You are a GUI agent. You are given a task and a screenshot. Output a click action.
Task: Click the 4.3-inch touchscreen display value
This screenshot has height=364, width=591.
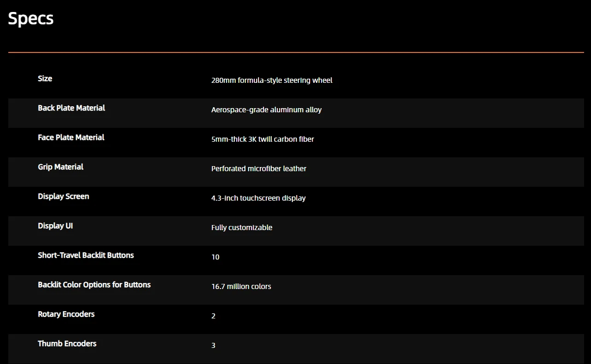(x=258, y=198)
